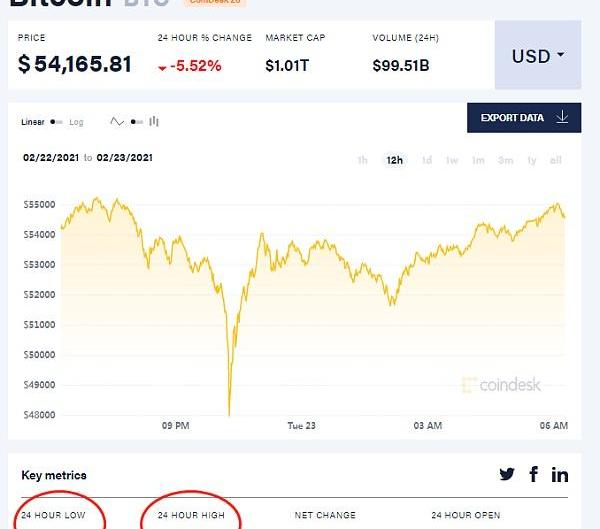Switch chart to 1w range
The height and width of the screenshot is (529, 600).
point(452,160)
